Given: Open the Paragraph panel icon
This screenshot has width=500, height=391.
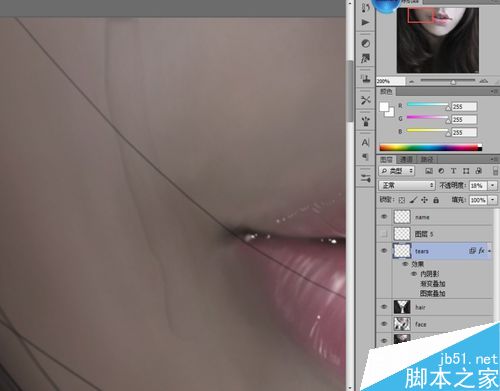Looking at the screenshot, I should (x=366, y=157).
